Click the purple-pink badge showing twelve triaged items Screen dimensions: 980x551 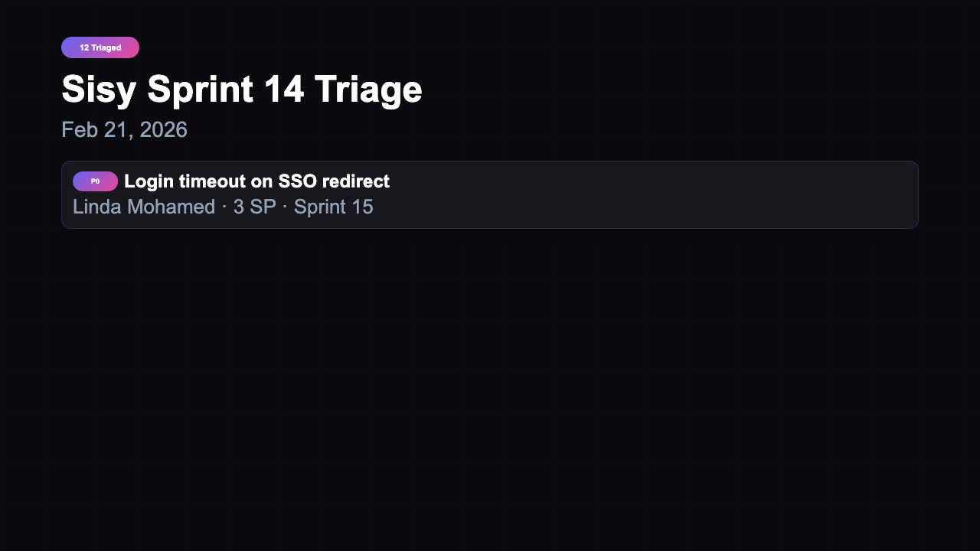[x=100, y=47]
